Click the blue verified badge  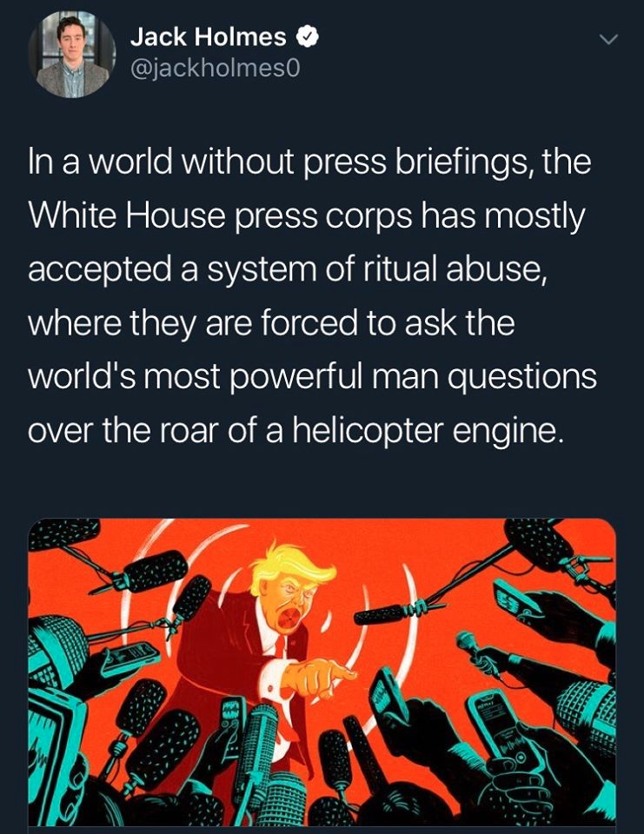coord(308,36)
